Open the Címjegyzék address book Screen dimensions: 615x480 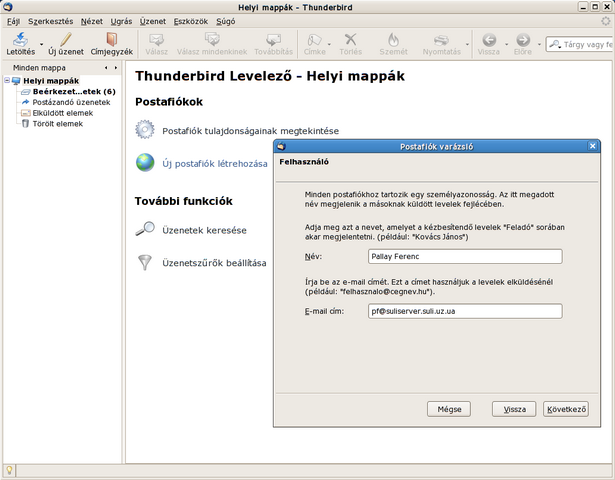(x=111, y=39)
